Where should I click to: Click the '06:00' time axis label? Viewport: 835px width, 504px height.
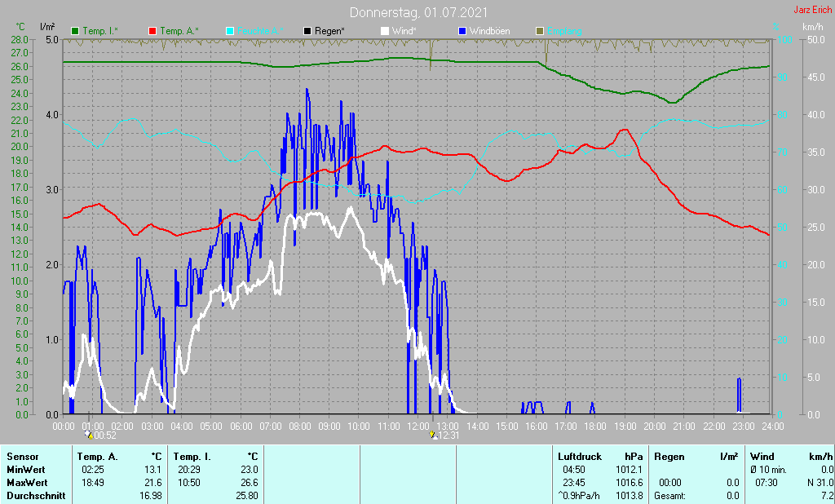click(241, 427)
